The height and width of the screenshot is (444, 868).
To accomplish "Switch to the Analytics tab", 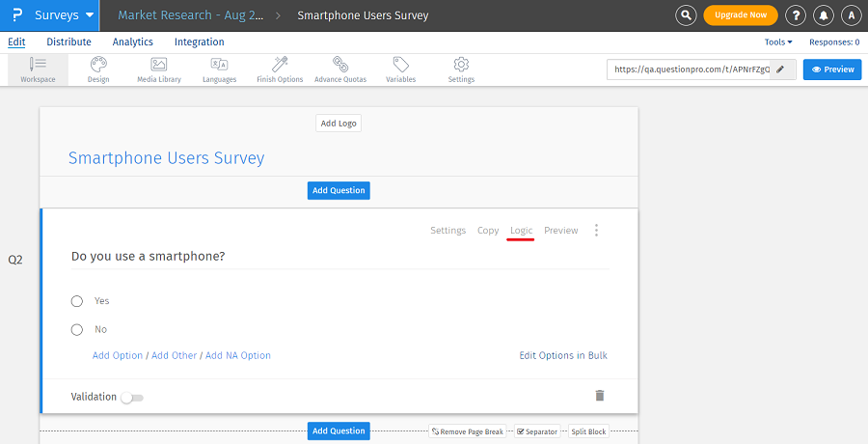I will point(132,42).
